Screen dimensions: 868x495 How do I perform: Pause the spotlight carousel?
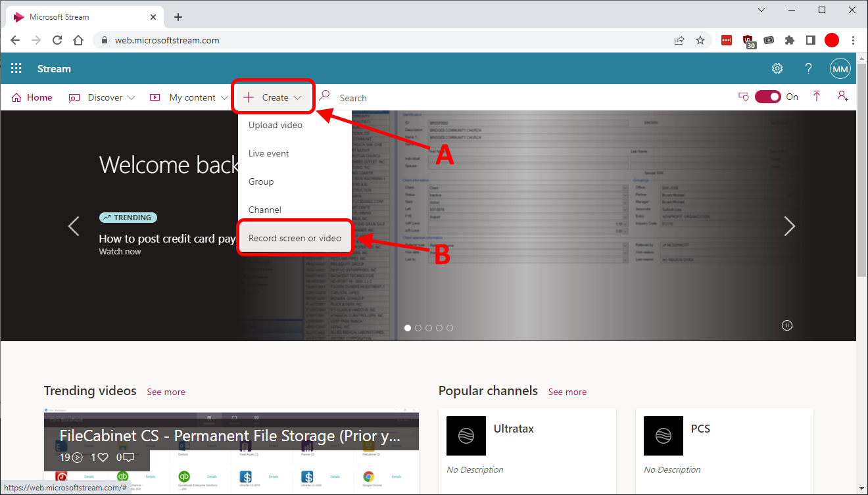(x=787, y=325)
